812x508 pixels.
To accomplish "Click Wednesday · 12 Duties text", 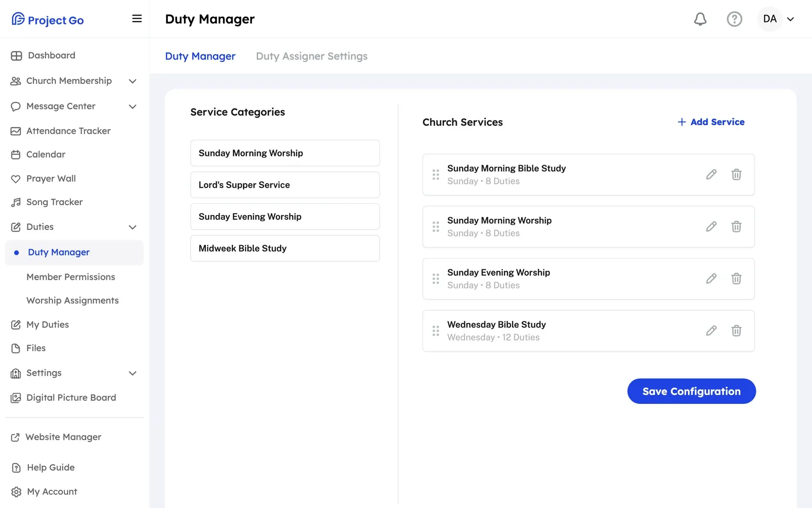I will (493, 338).
